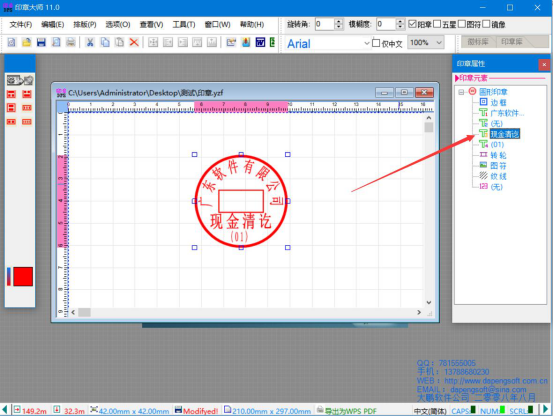Click the red X delete icon
The width and height of the screenshot is (554, 417).
pos(134,43)
